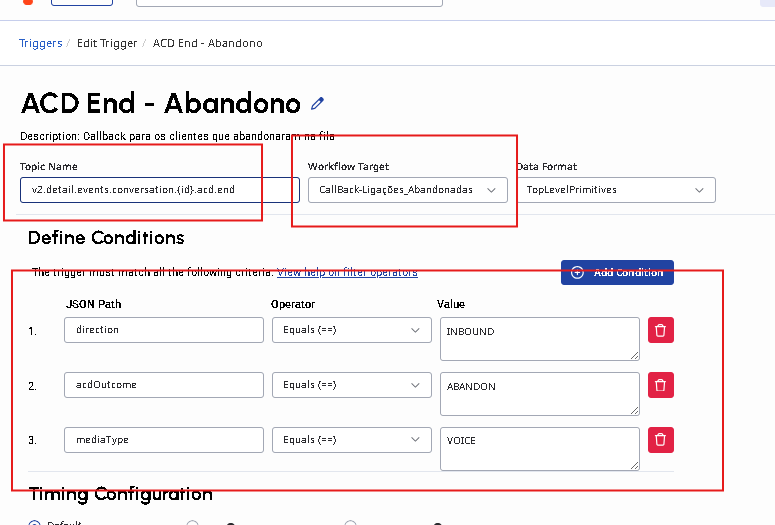Open the filter operators help link
The image size is (775, 525).
(347, 272)
